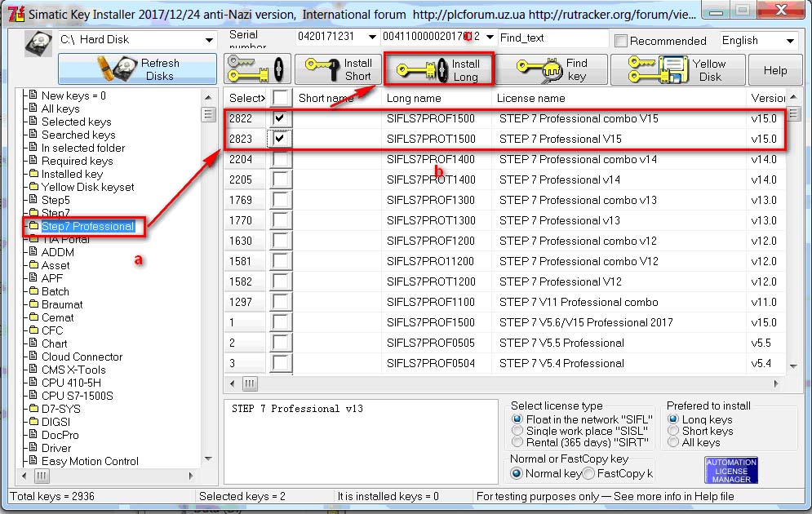Click the hard disk drive icon

tap(38, 43)
